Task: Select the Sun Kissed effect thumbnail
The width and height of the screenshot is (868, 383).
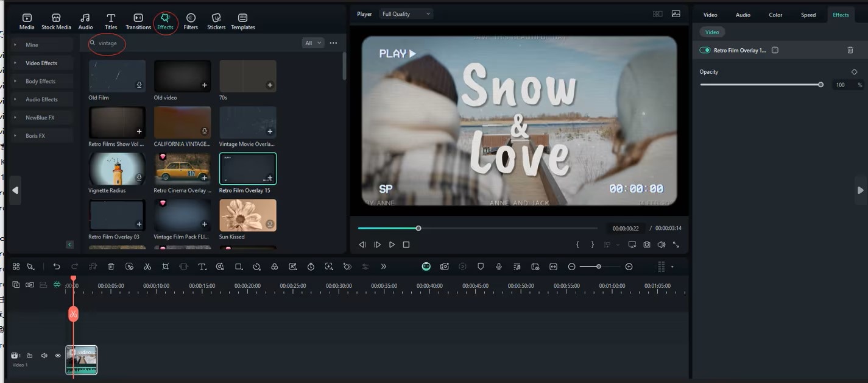Action: pos(248,215)
